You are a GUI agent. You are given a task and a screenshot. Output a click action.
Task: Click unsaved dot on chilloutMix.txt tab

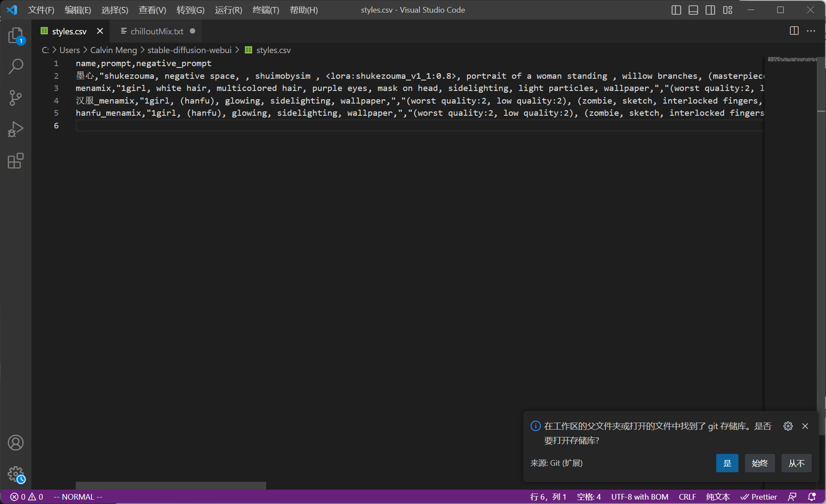(x=193, y=31)
